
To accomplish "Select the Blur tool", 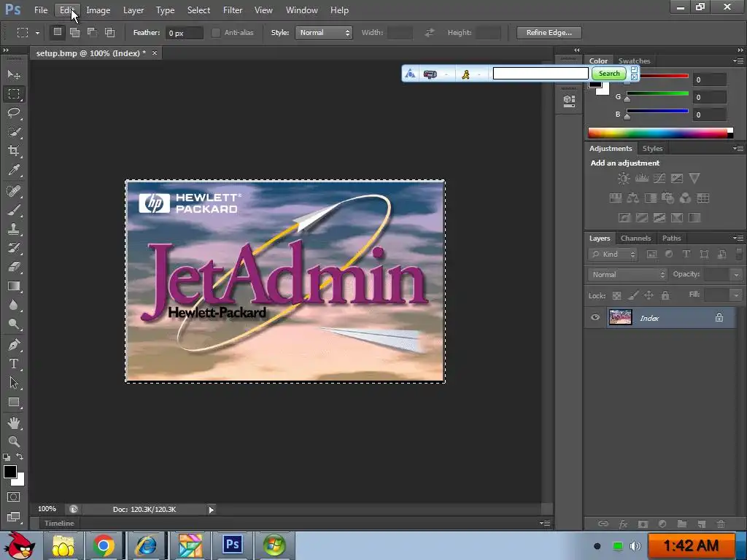I will coord(14,306).
